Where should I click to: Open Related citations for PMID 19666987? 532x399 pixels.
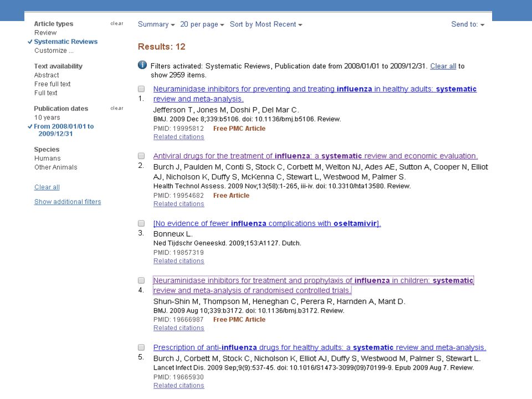click(x=179, y=328)
